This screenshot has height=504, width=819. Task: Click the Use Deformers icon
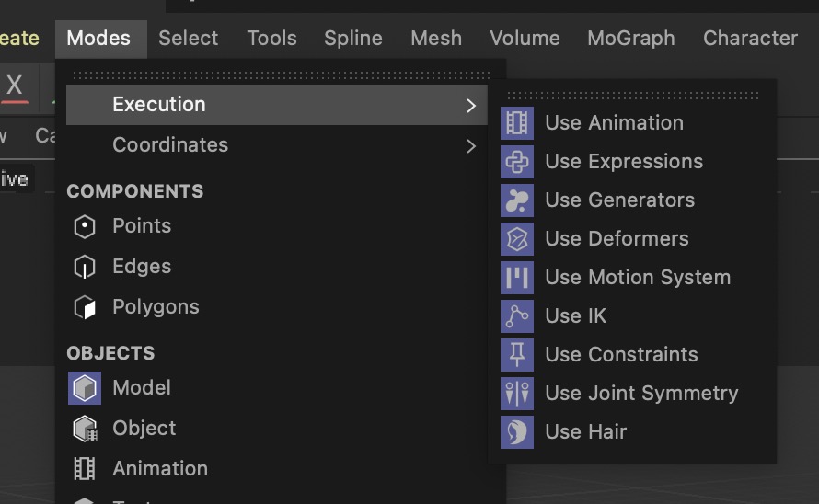click(x=517, y=239)
